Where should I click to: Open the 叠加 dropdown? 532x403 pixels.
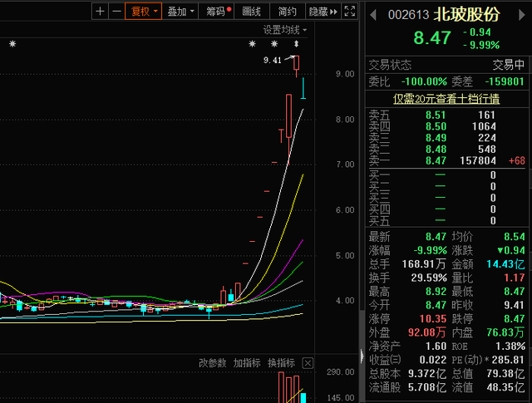pos(180,12)
